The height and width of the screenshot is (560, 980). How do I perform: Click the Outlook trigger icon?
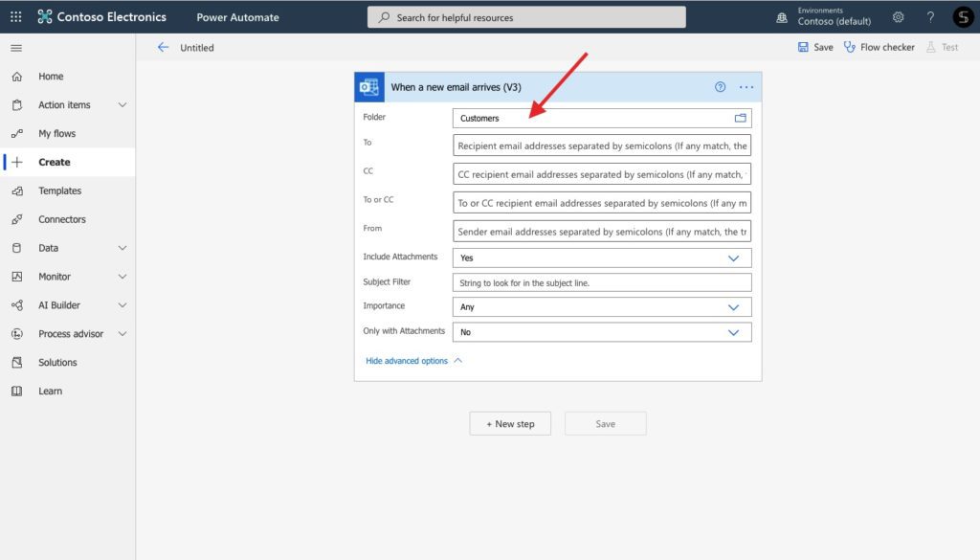pos(369,87)
